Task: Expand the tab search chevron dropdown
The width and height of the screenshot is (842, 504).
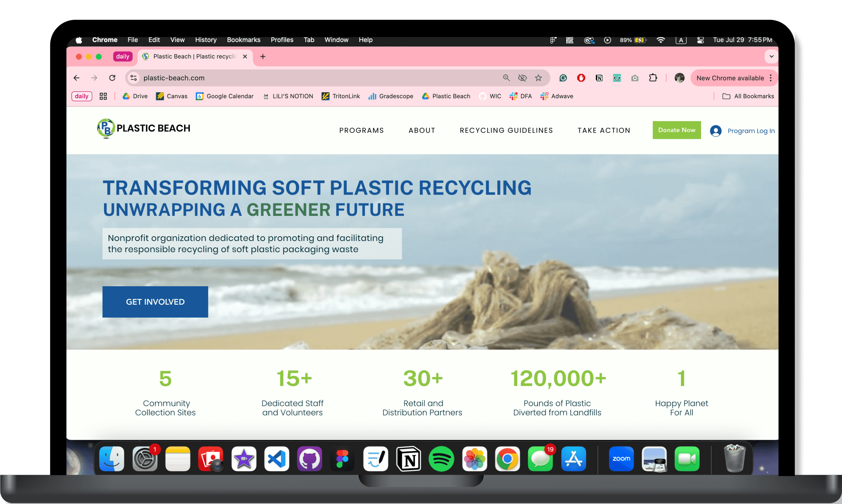Action: pos(771,57)
